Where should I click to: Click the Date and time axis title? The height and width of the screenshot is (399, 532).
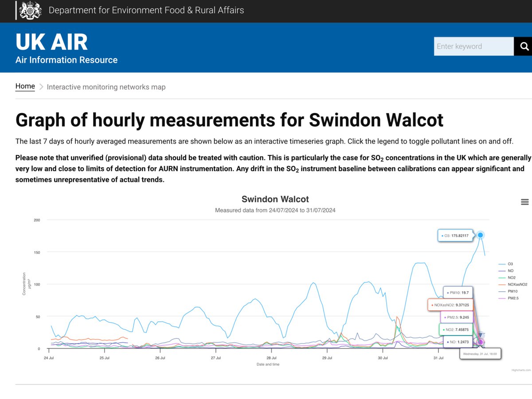pyautogui.click(x=268, y=364)
